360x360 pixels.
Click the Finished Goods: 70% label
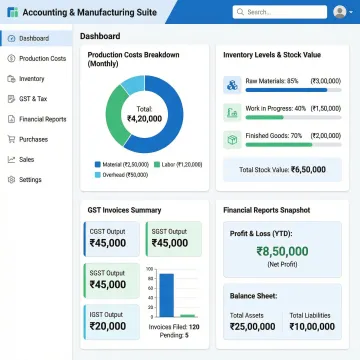click(274, 136)
